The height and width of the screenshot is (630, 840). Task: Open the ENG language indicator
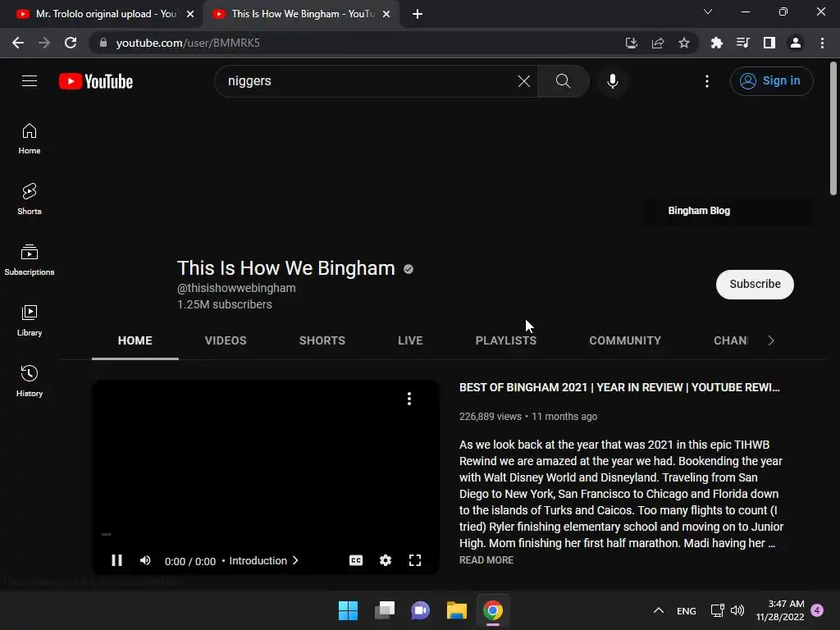click(687, 610)
